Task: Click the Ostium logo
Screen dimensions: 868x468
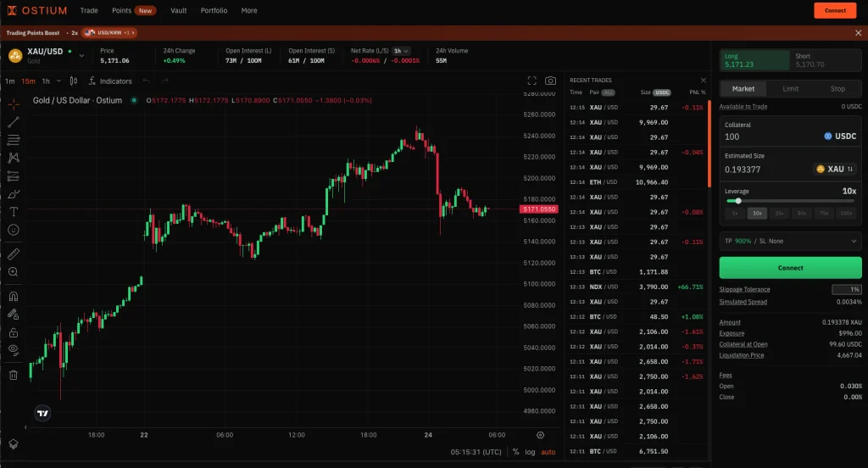Action: click(x=37, y=10)
